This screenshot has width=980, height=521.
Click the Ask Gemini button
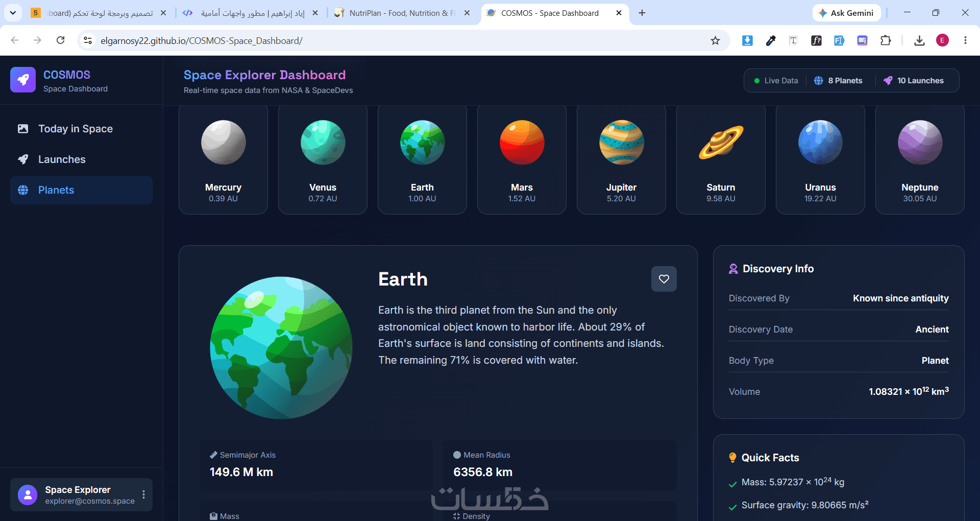(846, 13)
